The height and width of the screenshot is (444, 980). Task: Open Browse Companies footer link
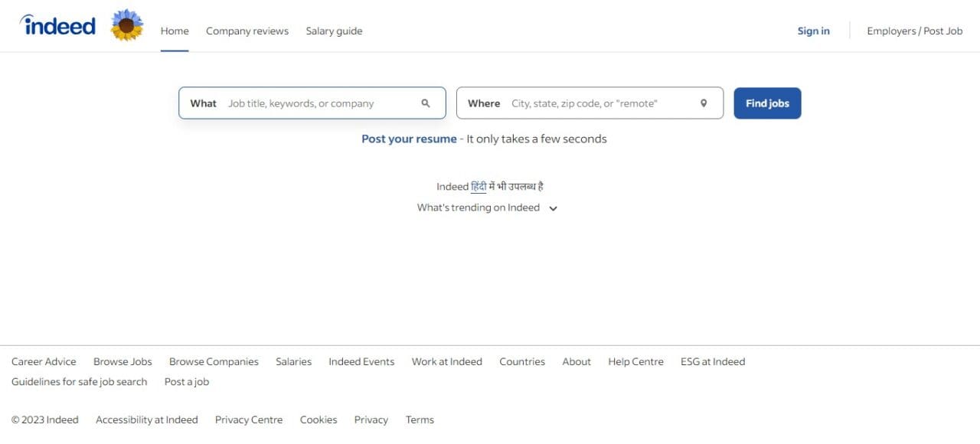214,362
